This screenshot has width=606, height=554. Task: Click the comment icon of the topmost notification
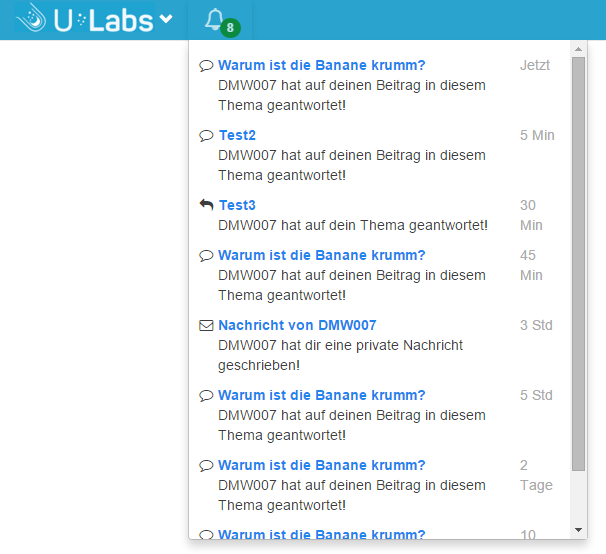coord(207,66)
